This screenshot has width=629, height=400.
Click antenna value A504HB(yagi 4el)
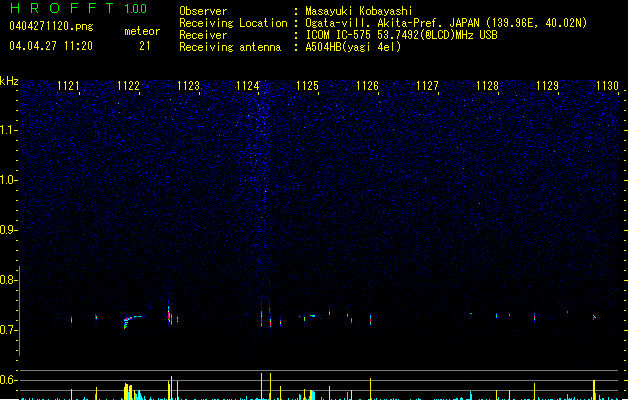[x=353, y=47]
